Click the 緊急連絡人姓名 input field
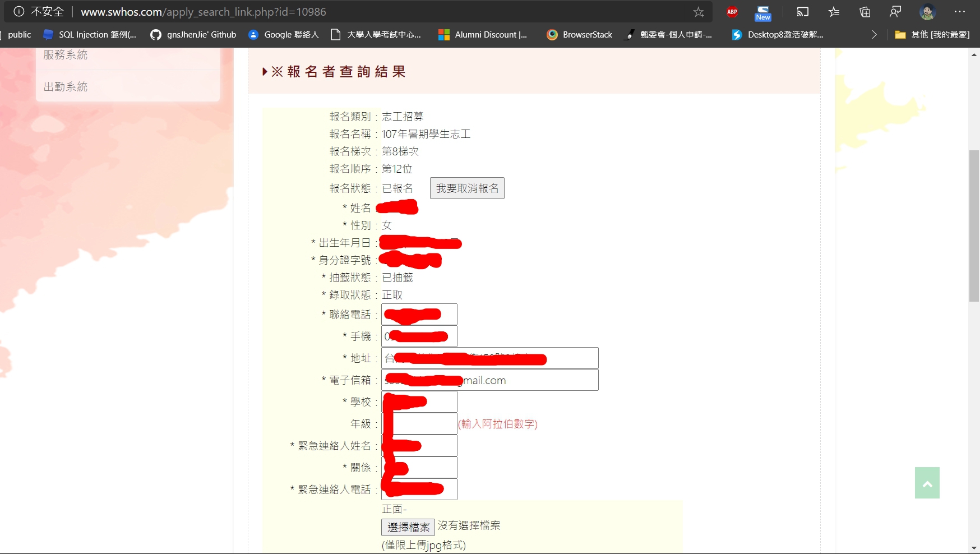The height and width of the screenshot is (554, 980). click(419, 446)
